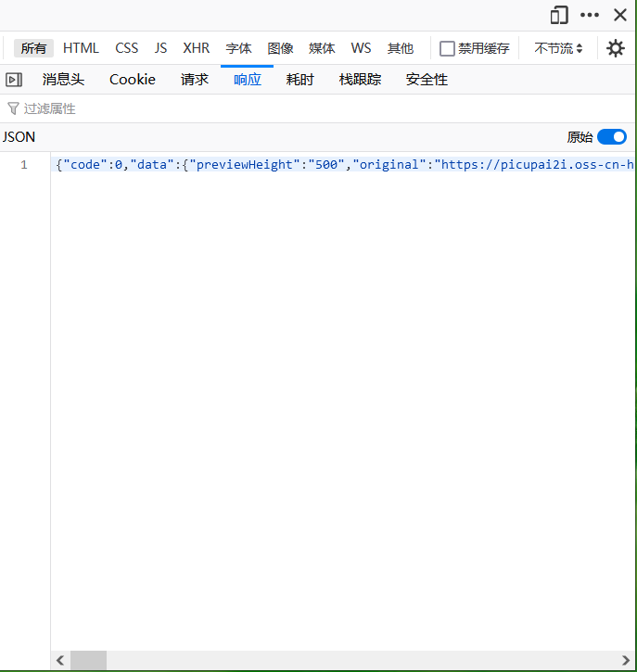Toggle the 原始 raw switch off

[612, 137]
